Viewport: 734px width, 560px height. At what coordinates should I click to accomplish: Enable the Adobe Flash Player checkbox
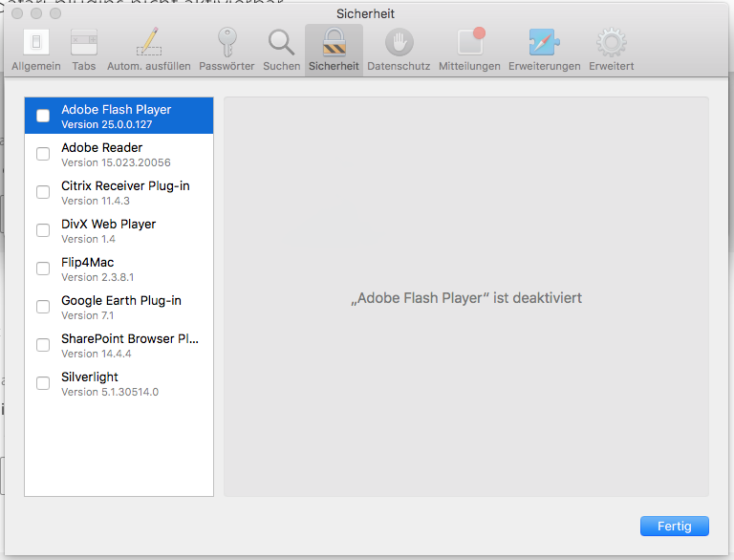click(43, 116)
